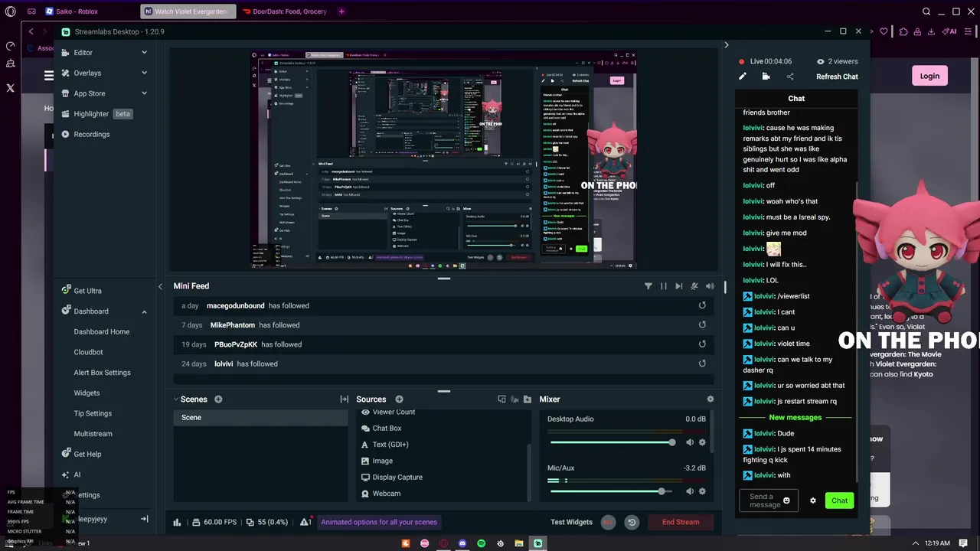
Task: Open App Store sidebar icon
Action: pos(67,93)
